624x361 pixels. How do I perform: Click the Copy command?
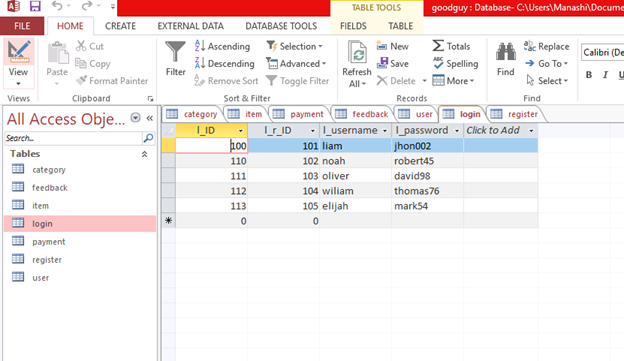(x=93, y=64)
